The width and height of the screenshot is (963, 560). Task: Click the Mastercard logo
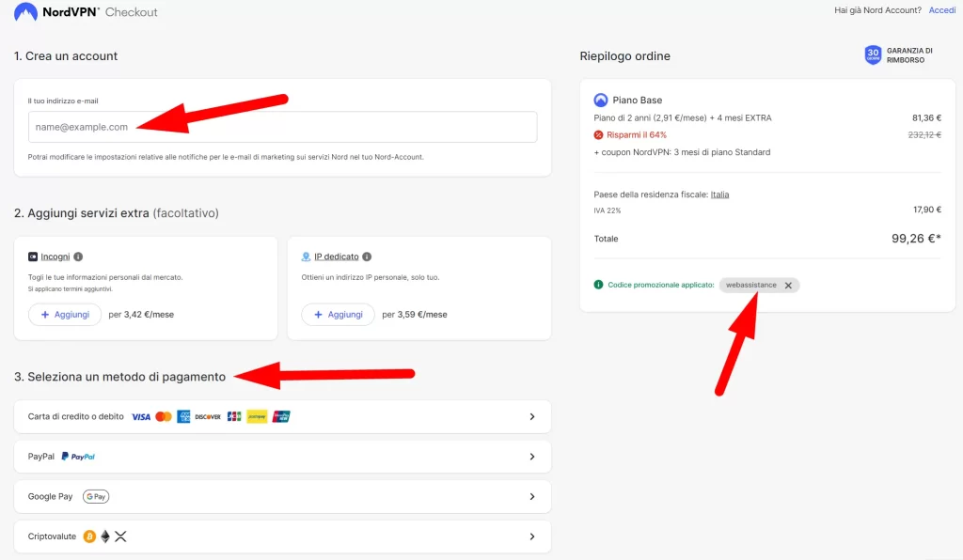pyautogui.click(x=164, y=416)
